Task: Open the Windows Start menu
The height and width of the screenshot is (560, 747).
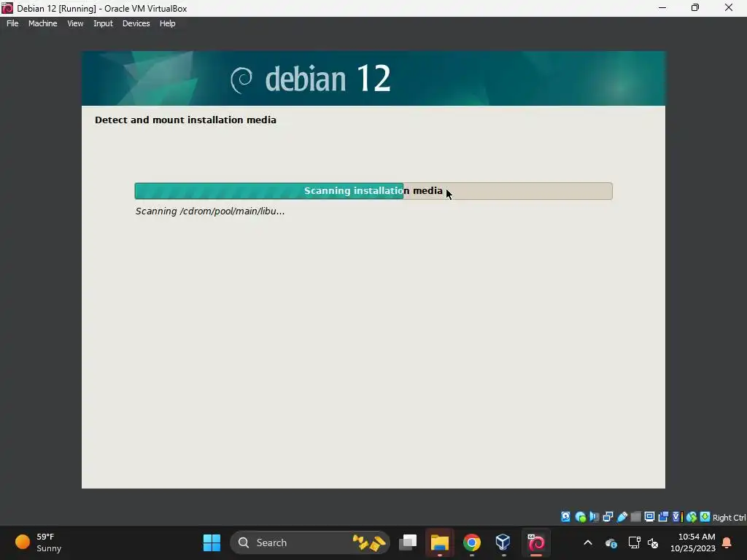Action: click(212, 542)
